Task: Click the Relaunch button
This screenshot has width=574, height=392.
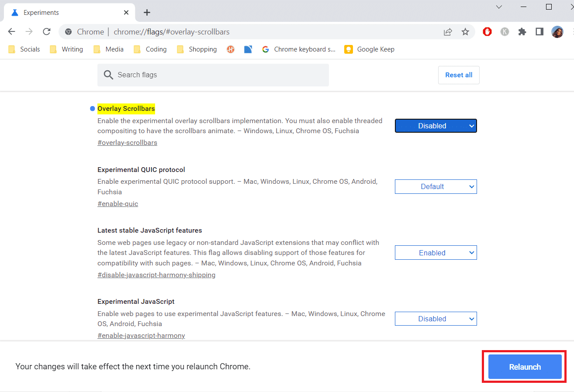Action: point(525,367)
